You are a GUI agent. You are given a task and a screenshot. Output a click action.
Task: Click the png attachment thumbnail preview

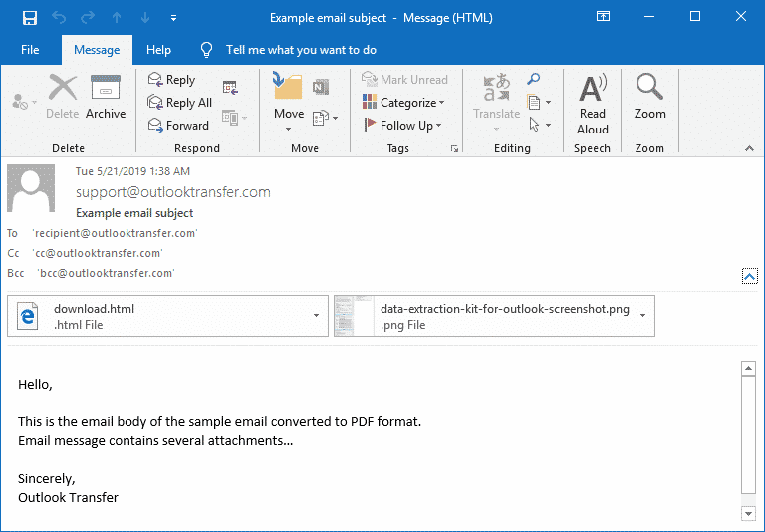pos(354,316)
